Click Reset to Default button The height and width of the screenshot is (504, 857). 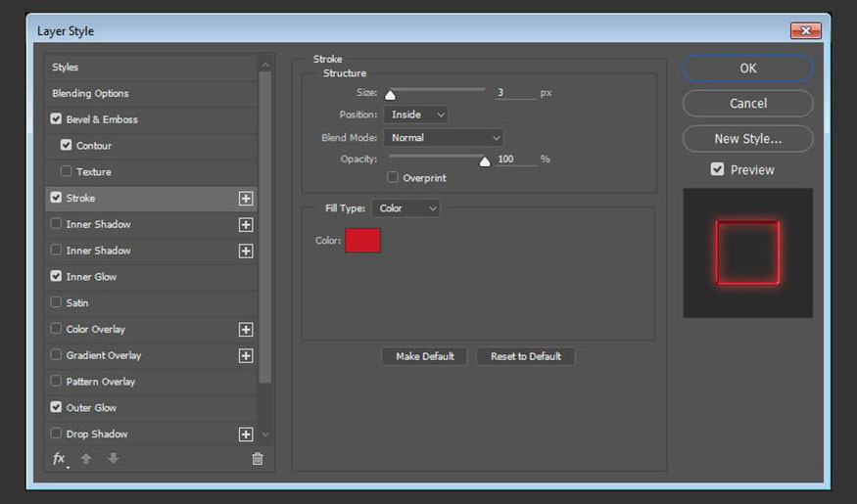[x=526, y=356]
